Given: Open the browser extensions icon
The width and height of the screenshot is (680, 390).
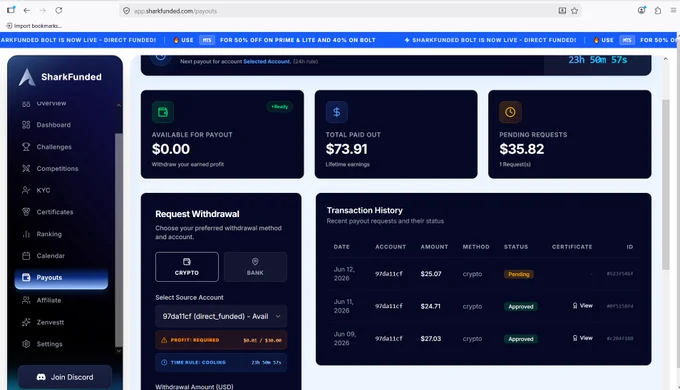Looking at the screenshot, I should 657,10.
